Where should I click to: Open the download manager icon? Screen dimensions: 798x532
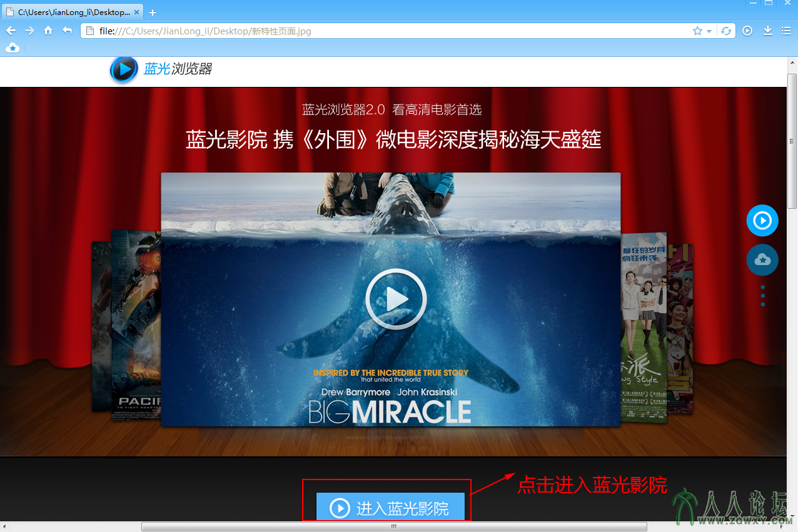(766, 30)
